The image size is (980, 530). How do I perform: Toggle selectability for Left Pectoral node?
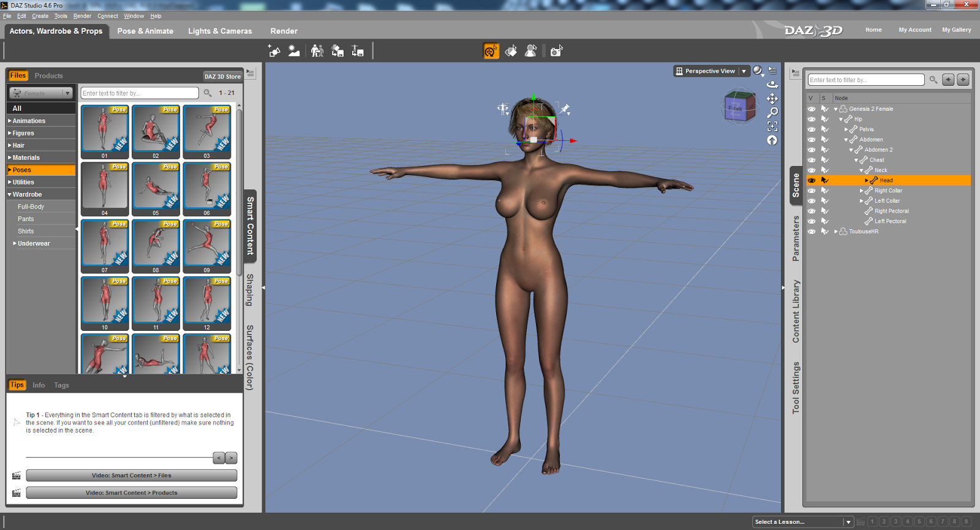coord(825,221)
